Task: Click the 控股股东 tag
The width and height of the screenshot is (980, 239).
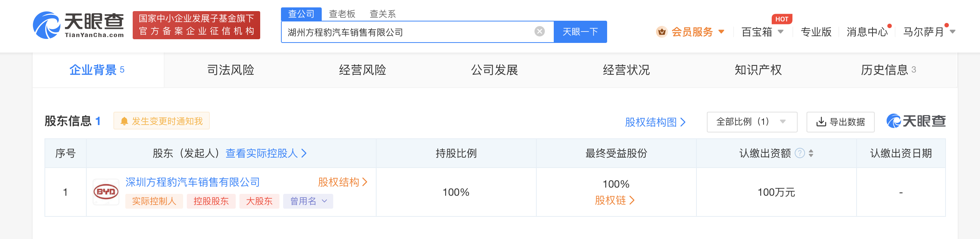Action: (211, 201)
